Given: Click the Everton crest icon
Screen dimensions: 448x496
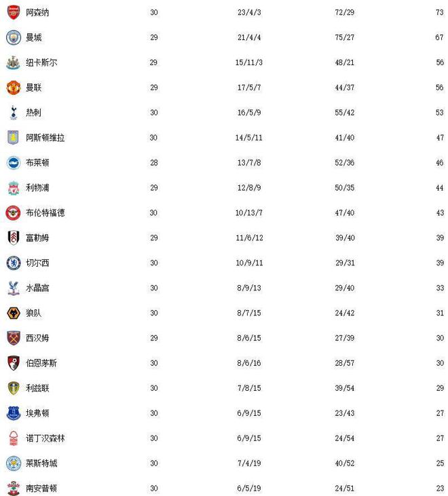Looking at the screenshot, I should [x=13, y=413].
